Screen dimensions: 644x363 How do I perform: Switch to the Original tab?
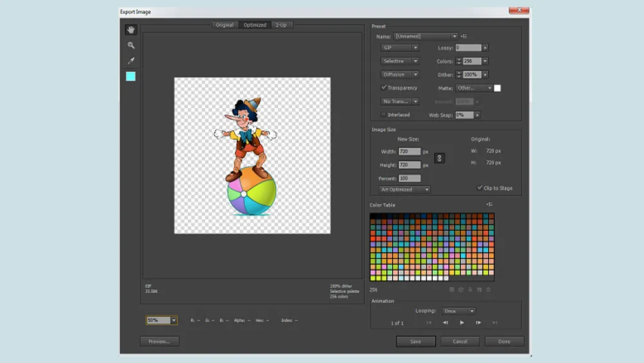(x=225, y=25)
